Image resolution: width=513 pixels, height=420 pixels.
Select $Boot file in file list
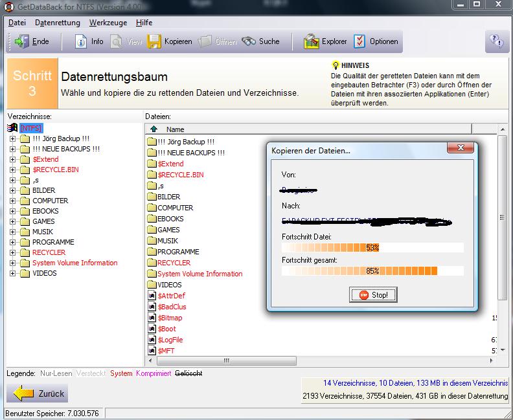tap(166, 329)
